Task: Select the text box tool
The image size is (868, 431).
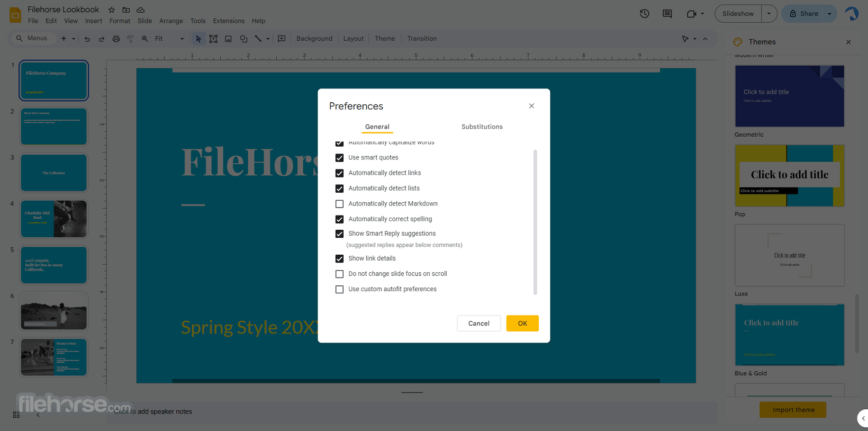Action: (x=213, y=39)
